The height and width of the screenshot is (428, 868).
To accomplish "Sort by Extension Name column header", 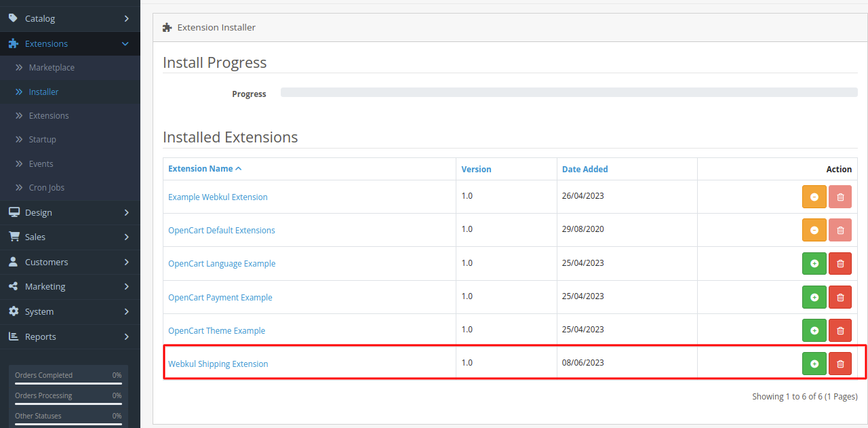I will click(x=205, y=169).
